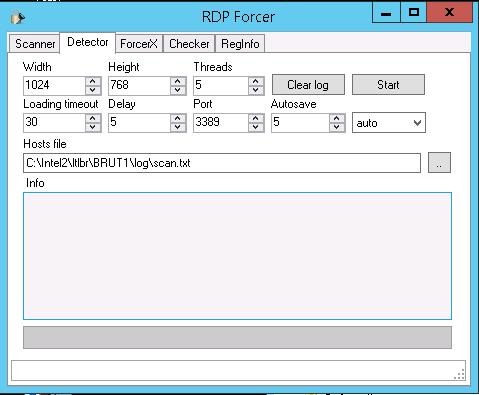Screen dimensions: 479x395
Task: Focus the Loading timeout field showing 30
Action: 54,122
